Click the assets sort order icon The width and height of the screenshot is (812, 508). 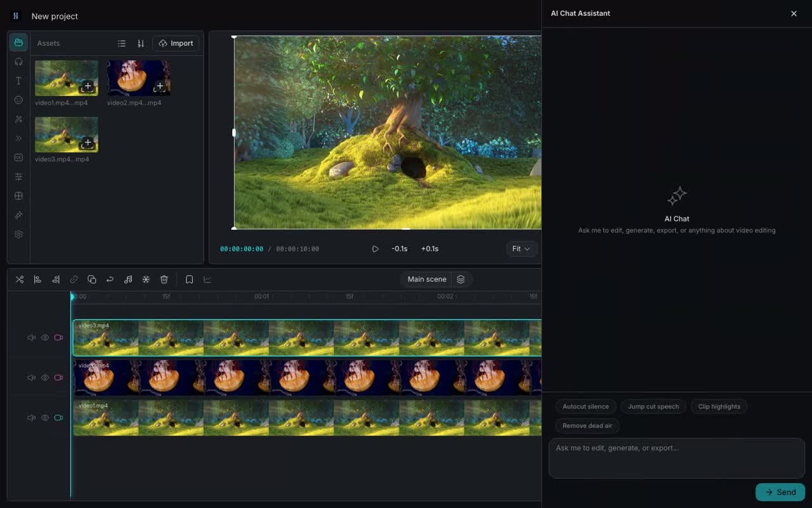click(x=141, y=43)
